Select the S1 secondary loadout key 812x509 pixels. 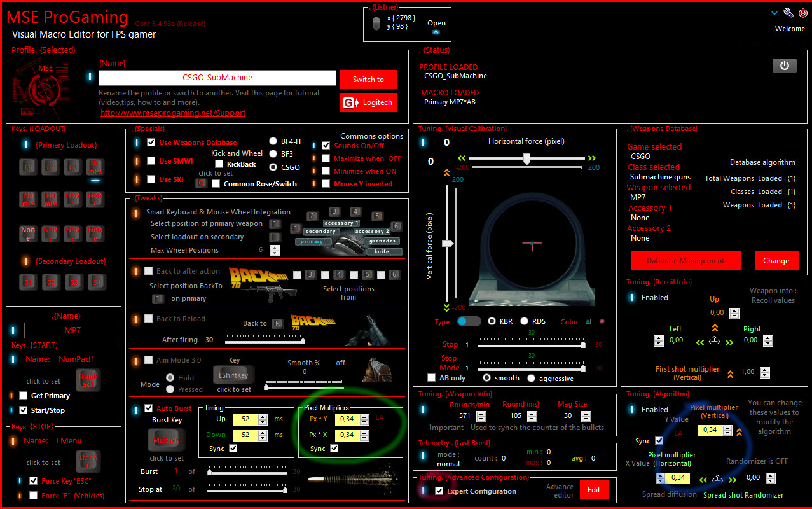pos(29,281)
